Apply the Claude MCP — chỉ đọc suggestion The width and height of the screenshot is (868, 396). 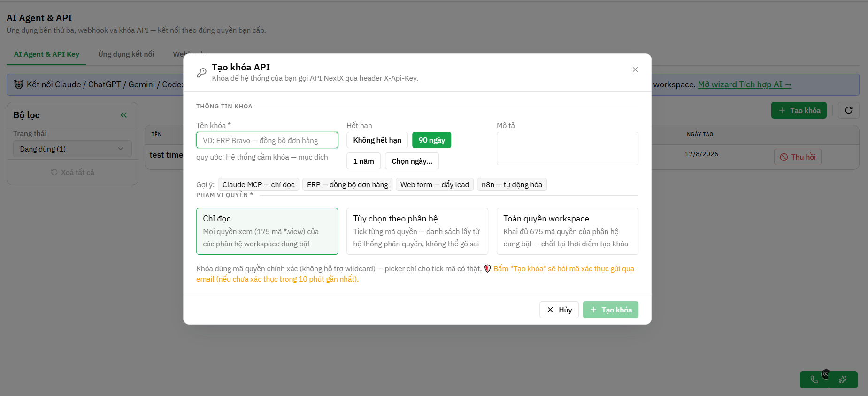click(x=259, y=184)
